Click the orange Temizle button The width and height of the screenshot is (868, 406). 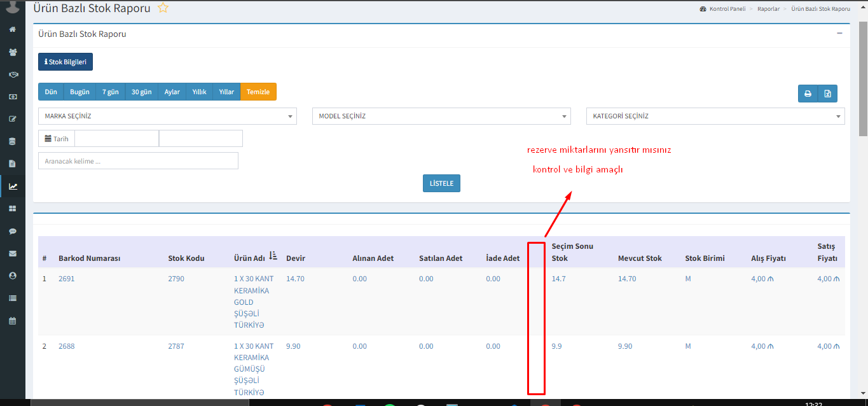[258, 92]
